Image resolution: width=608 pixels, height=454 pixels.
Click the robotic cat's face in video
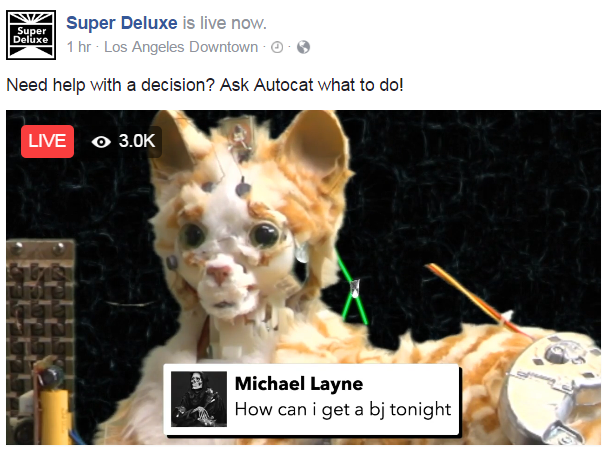click(x=231, y=256)
